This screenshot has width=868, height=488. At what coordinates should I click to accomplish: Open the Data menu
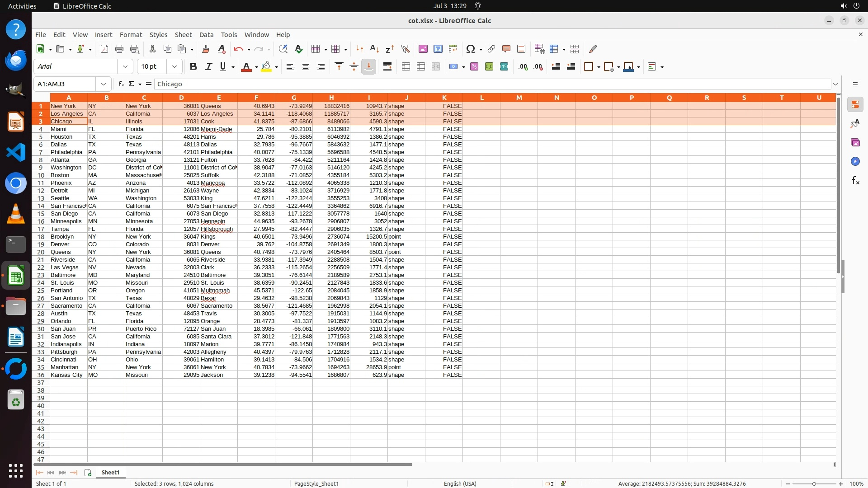[x=206, y=34]
